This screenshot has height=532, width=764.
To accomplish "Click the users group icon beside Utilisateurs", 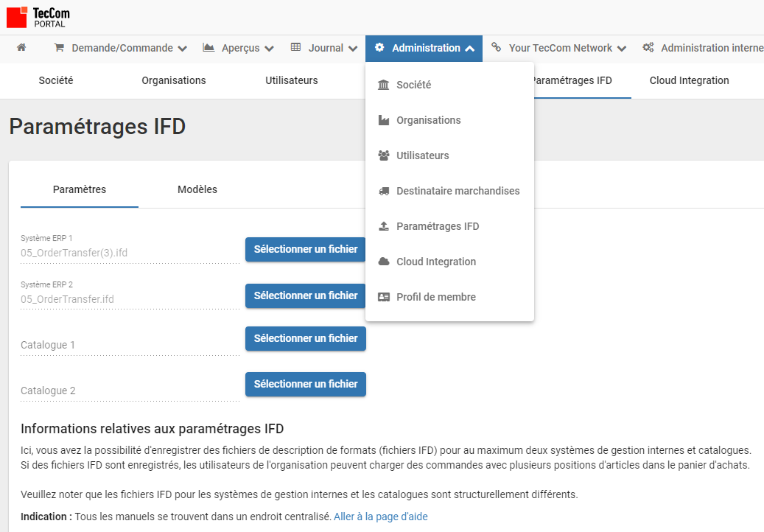I will point(384,155).
